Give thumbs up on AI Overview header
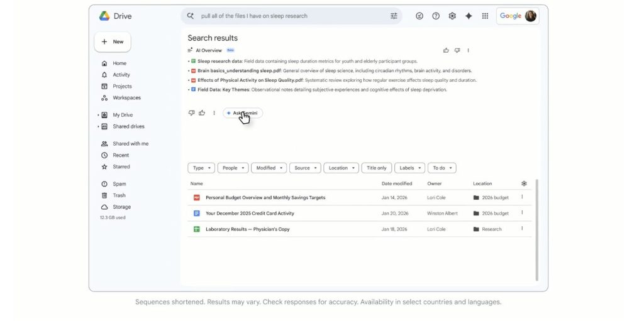Image resolution: width=644 pixels, height=321 pixels. tap(446, 50)
